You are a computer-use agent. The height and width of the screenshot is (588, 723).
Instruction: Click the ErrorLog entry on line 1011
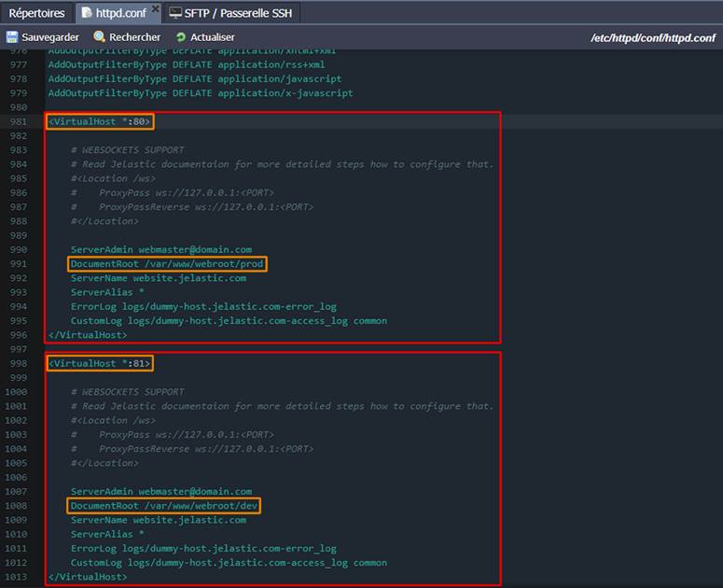202,548
